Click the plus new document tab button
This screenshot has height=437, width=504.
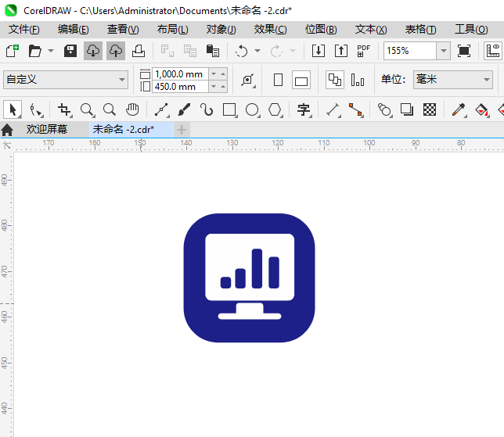(x=182, y=130)
